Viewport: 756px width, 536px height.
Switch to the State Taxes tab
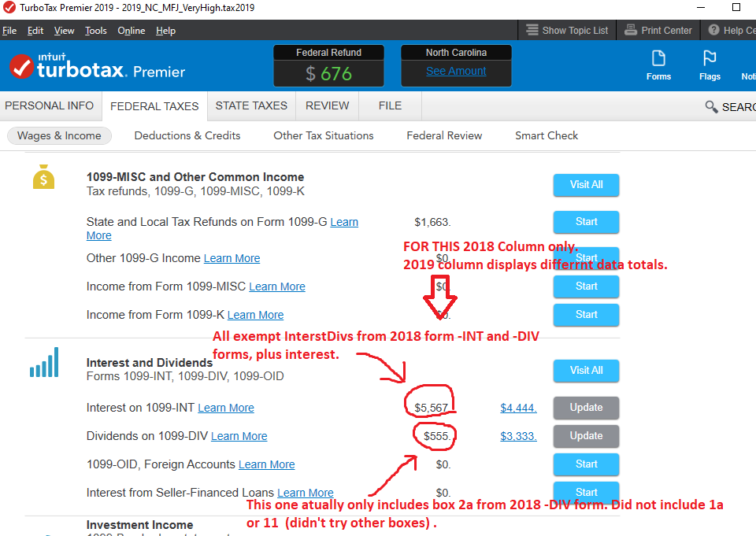click(x=251, y=105)
